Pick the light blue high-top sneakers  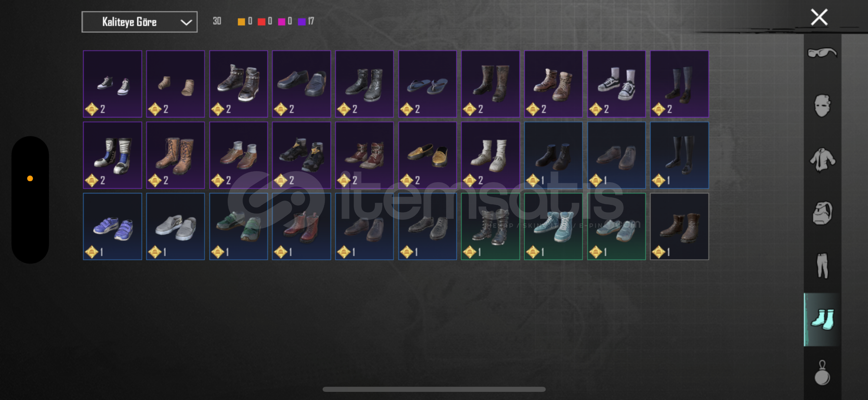(553, 226)
